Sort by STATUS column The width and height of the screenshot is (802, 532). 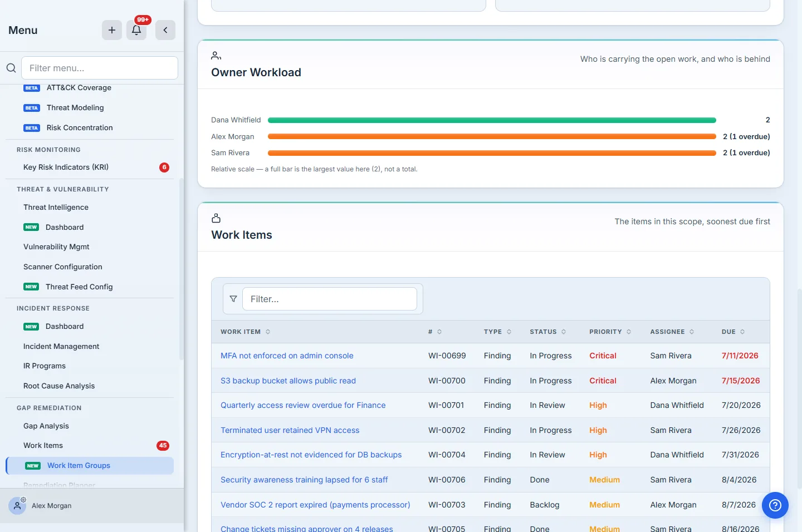[x=548, y=332]
